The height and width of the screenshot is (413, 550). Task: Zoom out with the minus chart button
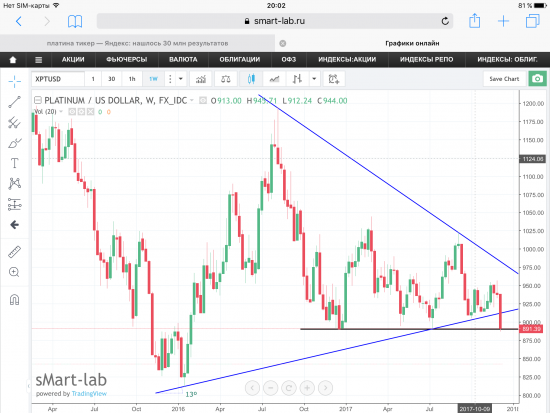pos(270,388)
